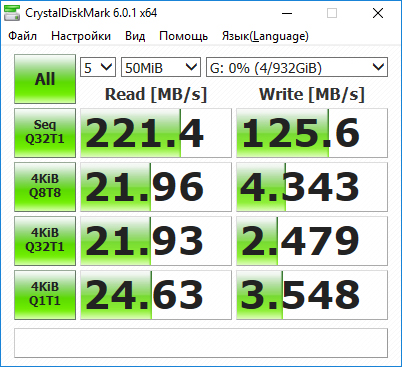The height and width of the screenshot is (367, 402).
Task: Click the CrystalDiskMark app icon in title bar
Action: (12, 13)
